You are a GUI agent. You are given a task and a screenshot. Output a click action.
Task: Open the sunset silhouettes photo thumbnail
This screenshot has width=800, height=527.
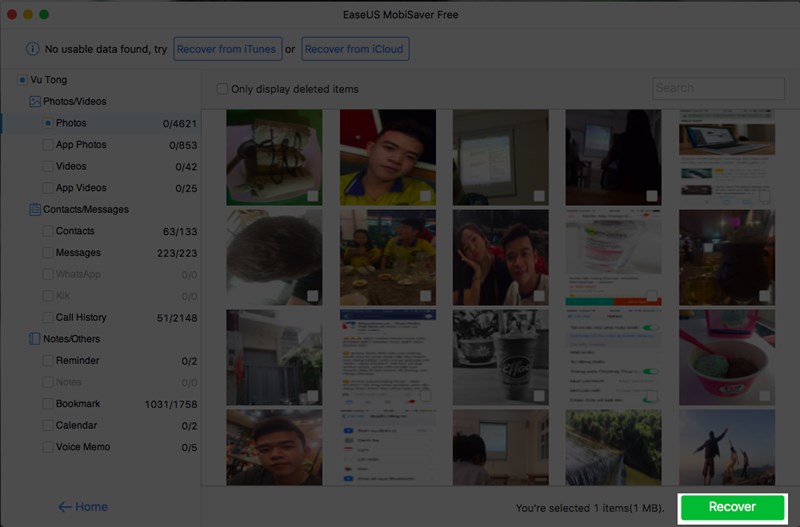(x=727, y=447)
